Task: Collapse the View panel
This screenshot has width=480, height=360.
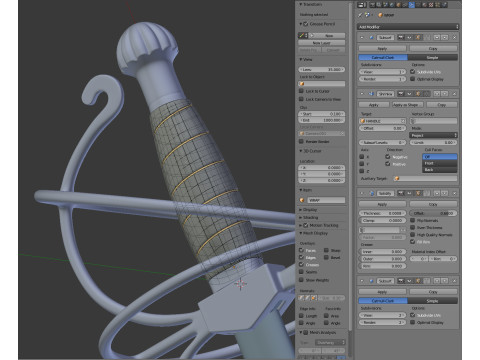Action: click(301, 59)
